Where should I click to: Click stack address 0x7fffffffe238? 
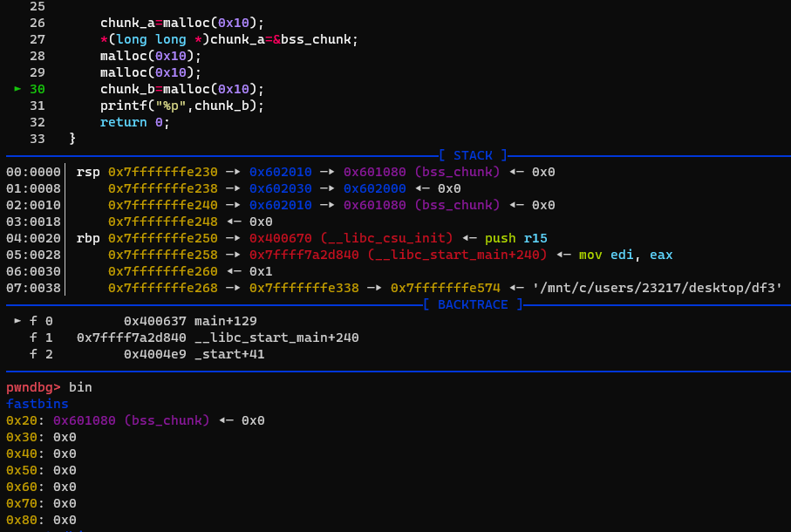(x=162, y=188)
